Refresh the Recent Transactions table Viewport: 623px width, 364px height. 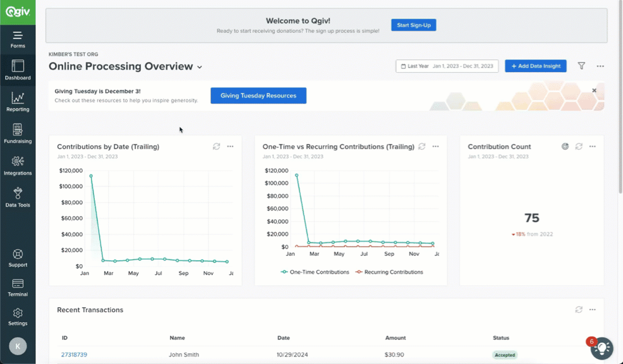579,310
